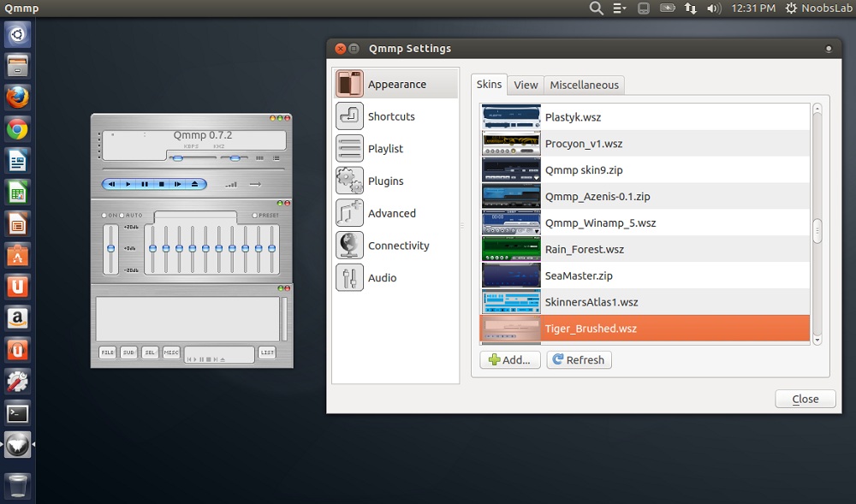Open the Plugins settings section
This screenshot has height=504, width=856.
(385, 181)
